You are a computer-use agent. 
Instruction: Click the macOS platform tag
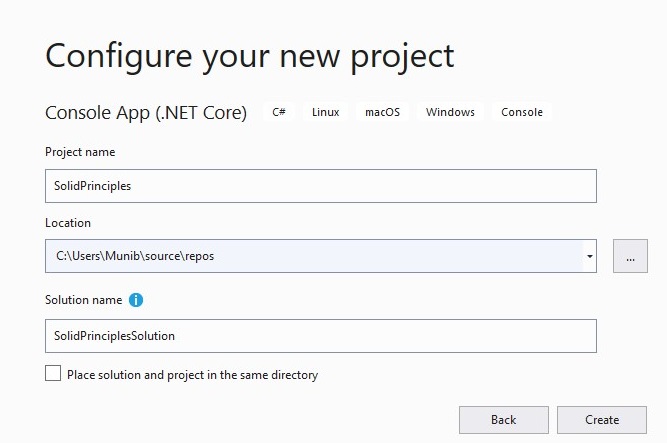coord(382,112)
